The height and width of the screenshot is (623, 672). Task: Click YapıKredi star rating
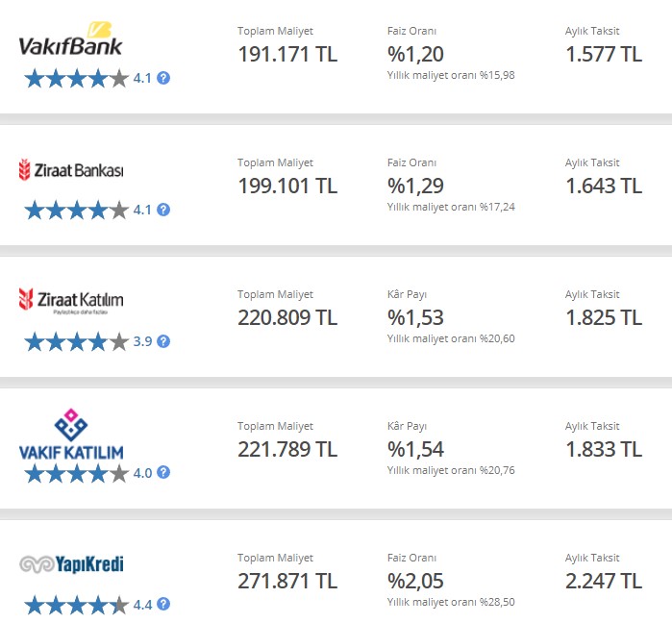(x=77, y=605)
